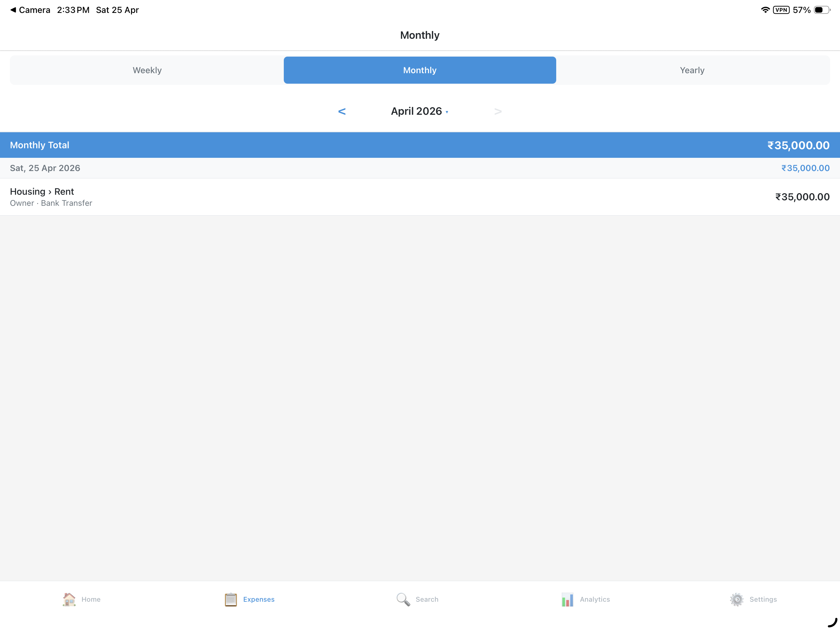The height and width of the screenshot is (630, 840).
Task: Switch to the Yearly view
Action: coord(692,70)
